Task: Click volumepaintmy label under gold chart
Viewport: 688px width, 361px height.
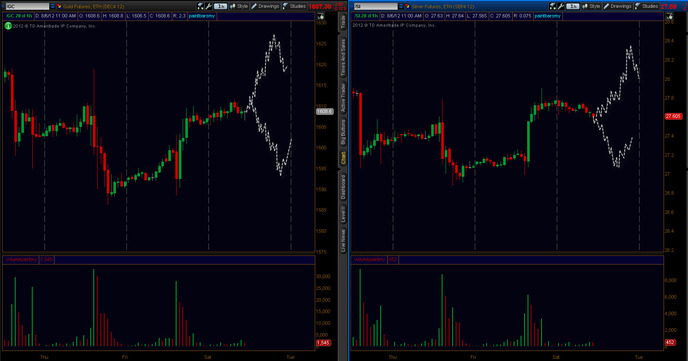Action: (x=21, y=260)
